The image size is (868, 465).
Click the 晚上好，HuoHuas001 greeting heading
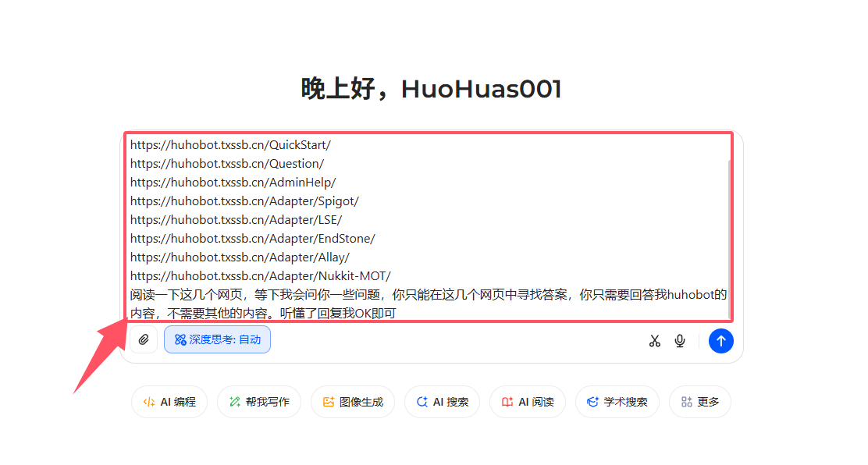pyautogui.click(x=431, y=89)
